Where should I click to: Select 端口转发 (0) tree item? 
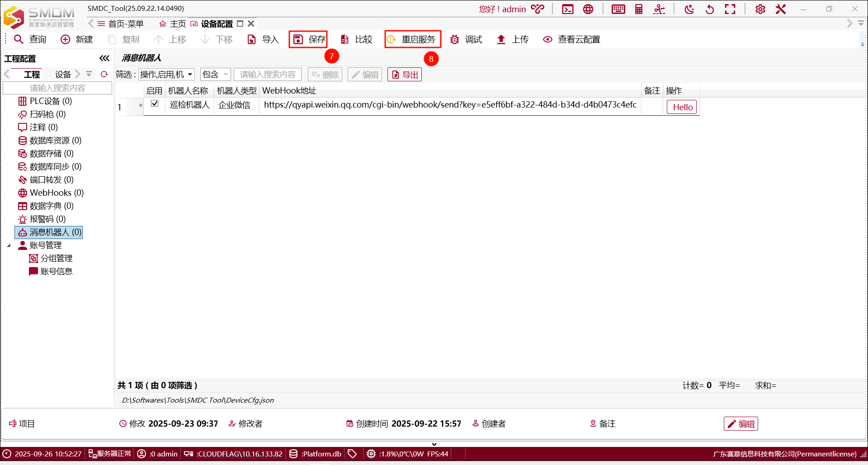click(x=46, y=180)
